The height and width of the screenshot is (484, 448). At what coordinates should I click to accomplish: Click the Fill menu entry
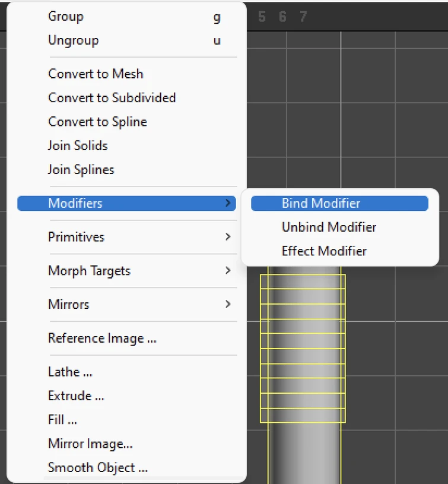(62, 420)
